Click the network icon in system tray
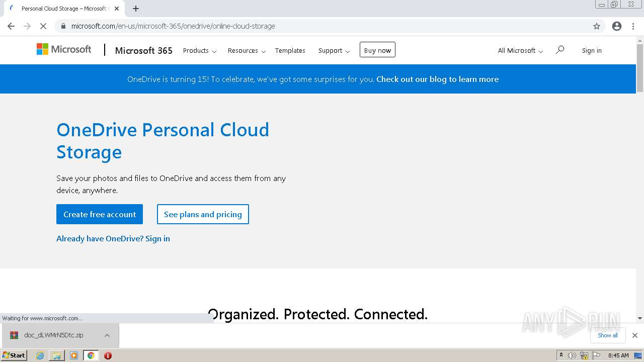This screenshot has width=644, height=362. 584,355
